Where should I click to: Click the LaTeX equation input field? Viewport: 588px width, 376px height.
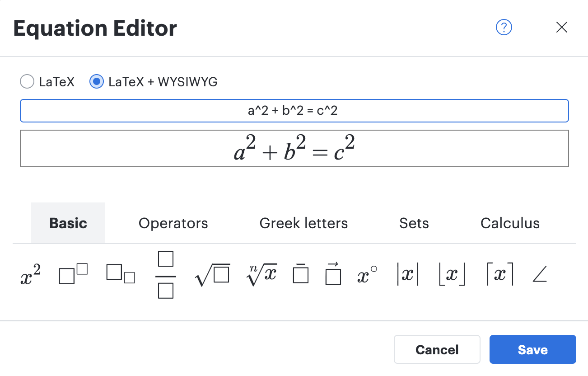pos(294,110)
